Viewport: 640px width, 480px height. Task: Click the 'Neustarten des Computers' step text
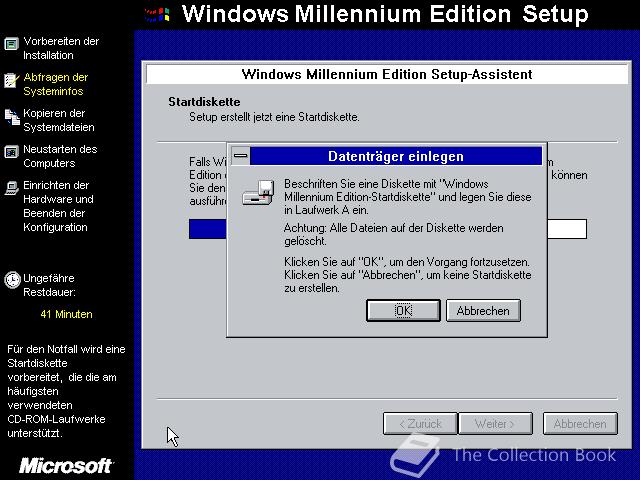(60, 156)
